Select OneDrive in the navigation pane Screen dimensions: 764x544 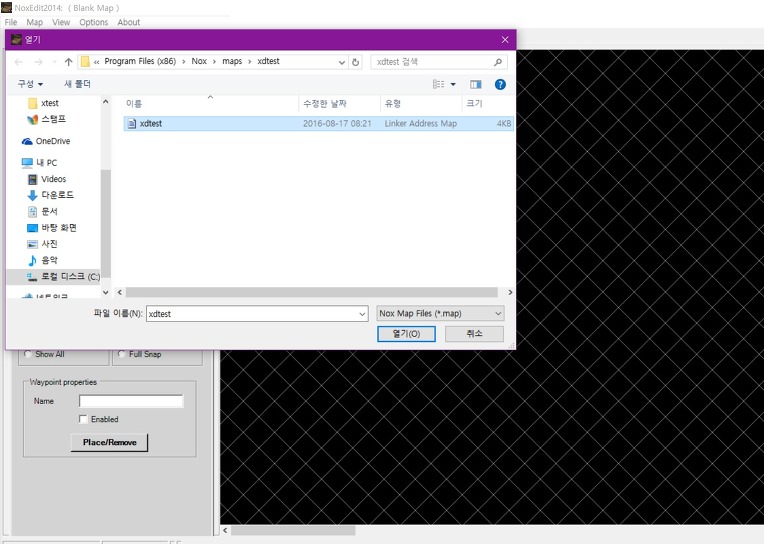[x=52, y=141]
